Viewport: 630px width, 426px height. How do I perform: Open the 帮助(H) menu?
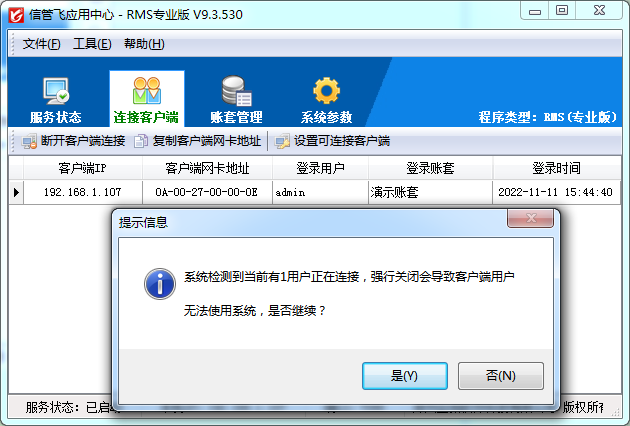point(144,44)
